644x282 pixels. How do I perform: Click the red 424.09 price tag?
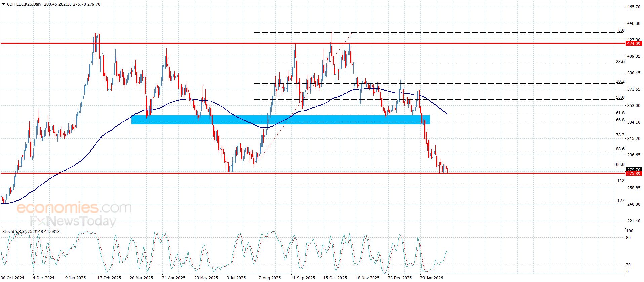(x=634, y=43)
